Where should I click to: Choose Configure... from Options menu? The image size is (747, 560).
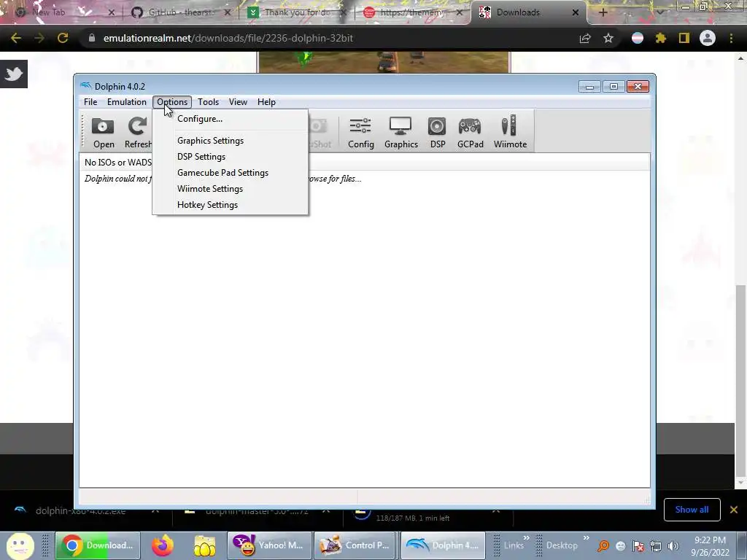231,119
